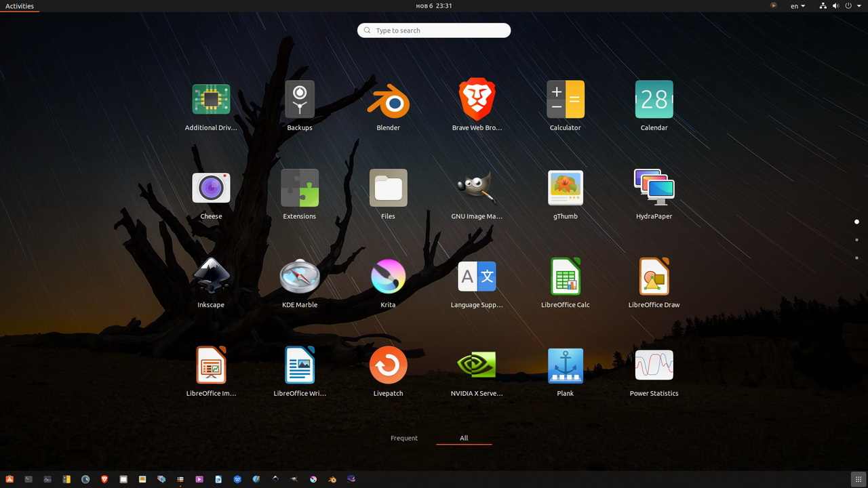Open the clock and date menu
Image resolution: width=868 pixels, height=488 pixels.
[434, 6]
